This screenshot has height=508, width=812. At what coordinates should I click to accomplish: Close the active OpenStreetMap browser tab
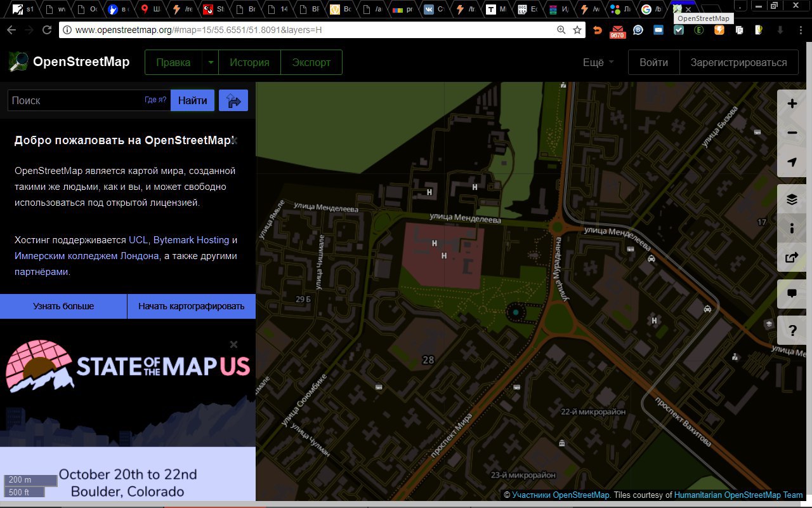688,10
